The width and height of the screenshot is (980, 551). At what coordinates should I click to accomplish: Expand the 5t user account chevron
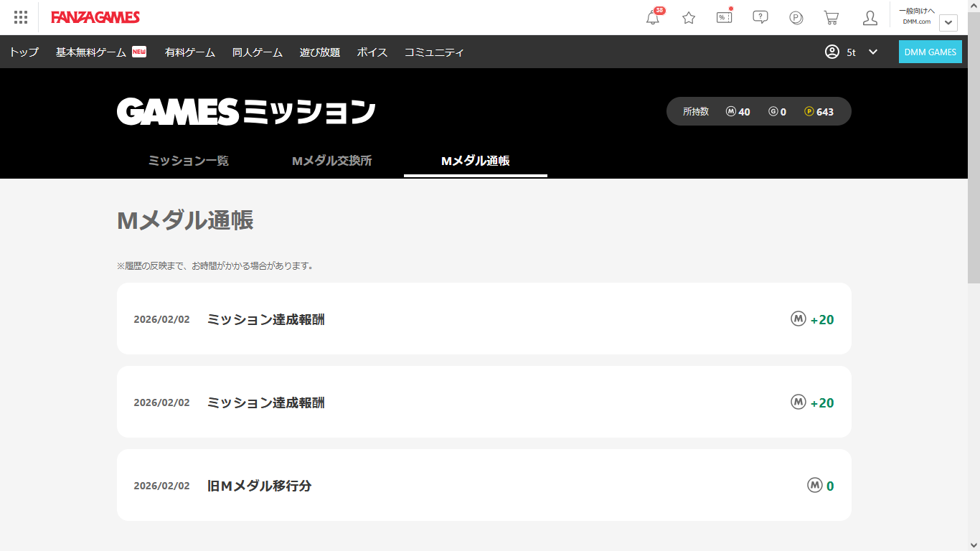[873, 52]
